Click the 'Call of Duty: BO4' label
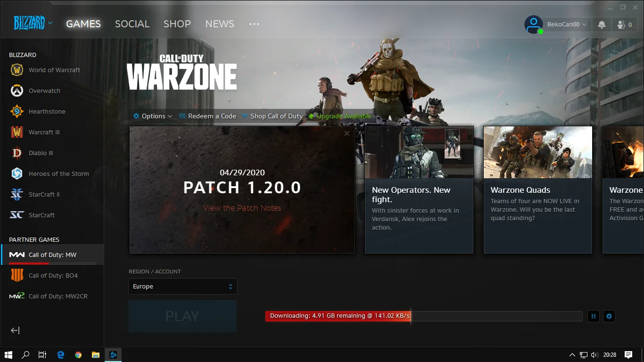The height and width of the screenshot is (362, 644). [53, 275]
